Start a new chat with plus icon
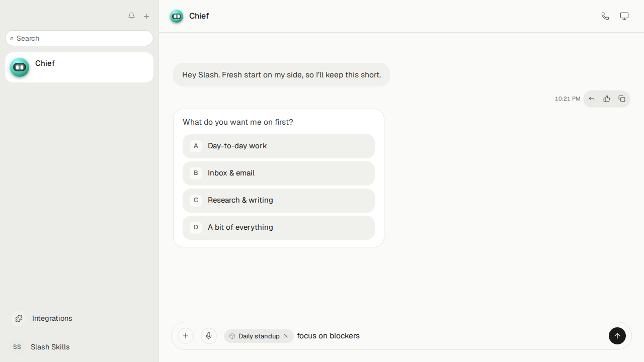The image size is (644, 362). pos(146,17)
